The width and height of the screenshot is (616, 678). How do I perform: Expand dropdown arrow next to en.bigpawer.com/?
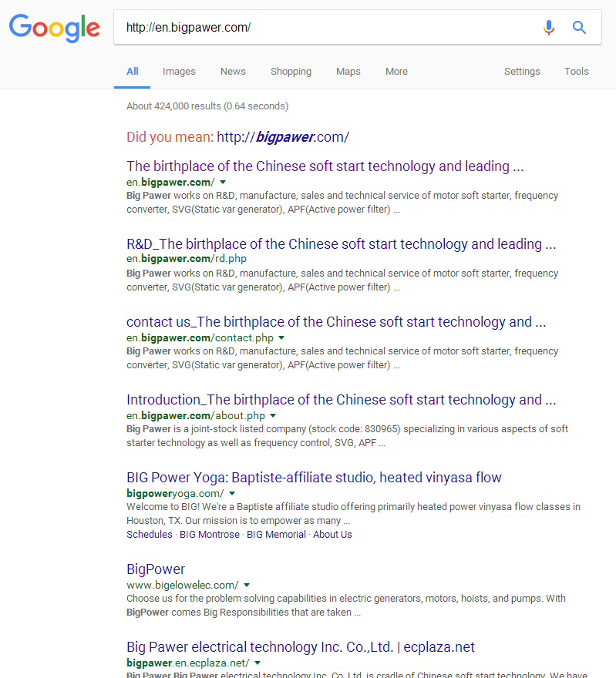[223, 183]
